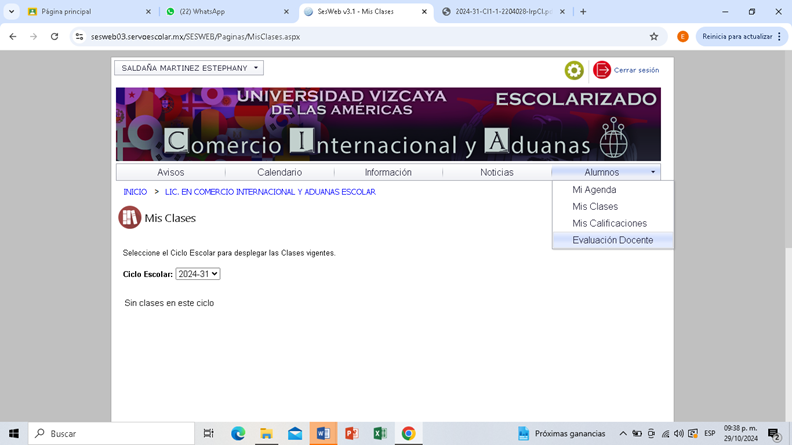
Task: Open Task View in the taskbar
Action: [208, 433]
